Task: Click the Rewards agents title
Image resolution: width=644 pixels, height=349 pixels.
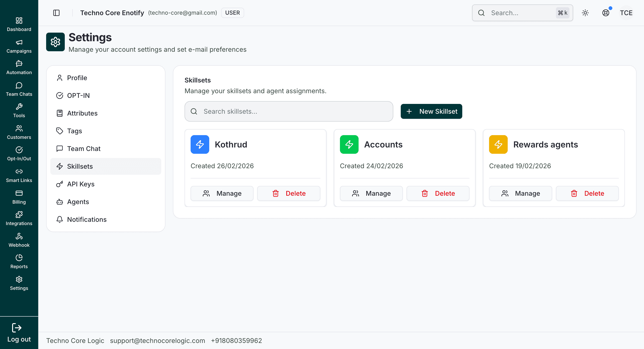Action: pyautogui.click(x=545, y=144)
